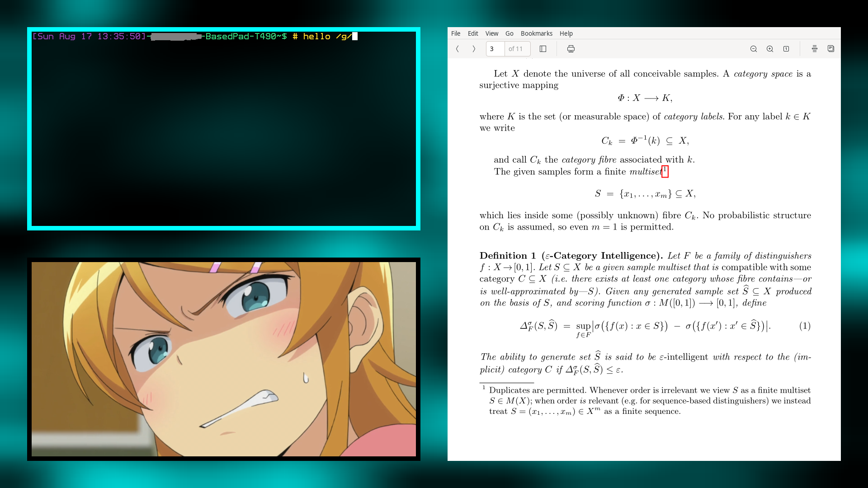Expand the Go menu
868x488 pixels.
[x=509, y=33]
